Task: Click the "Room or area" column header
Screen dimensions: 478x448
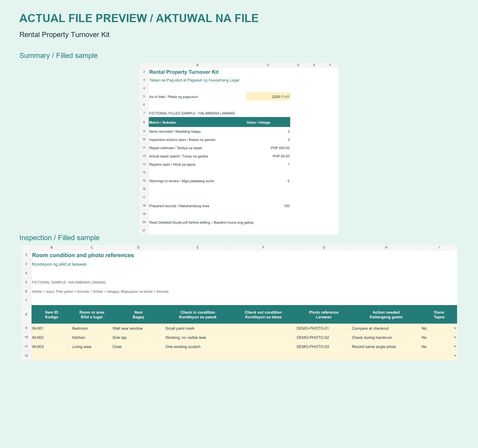Action: (x=92, y=314)
